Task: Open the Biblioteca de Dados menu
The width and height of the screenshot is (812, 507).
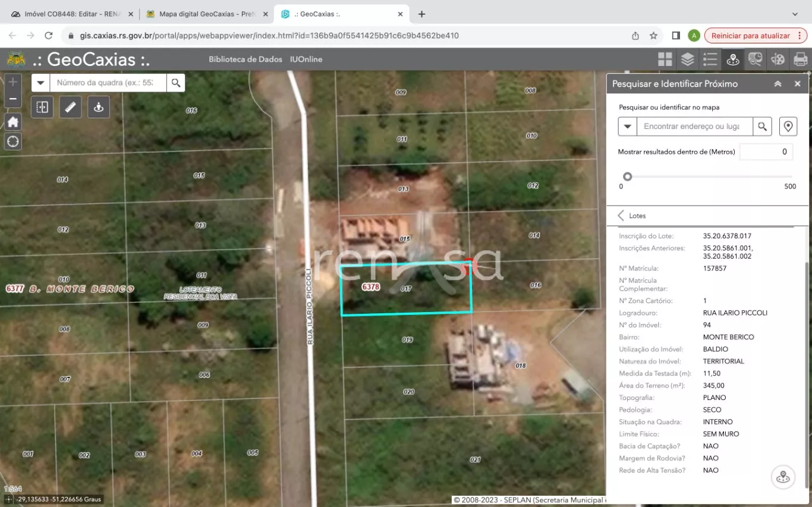Action: 244,59
